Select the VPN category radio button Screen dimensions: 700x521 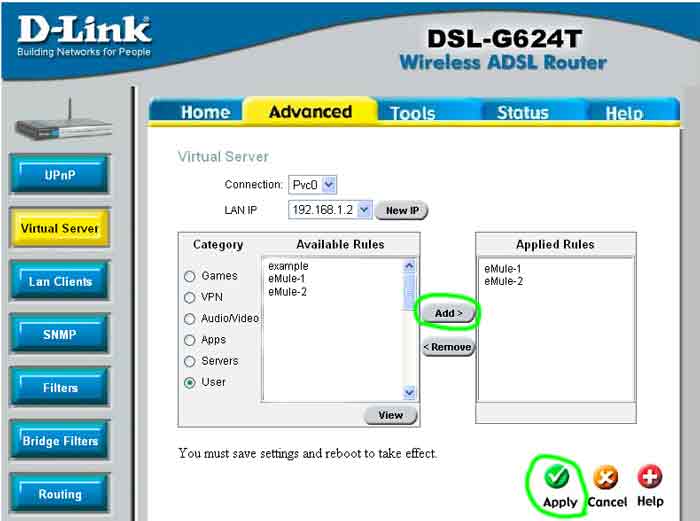click(190, 297)
